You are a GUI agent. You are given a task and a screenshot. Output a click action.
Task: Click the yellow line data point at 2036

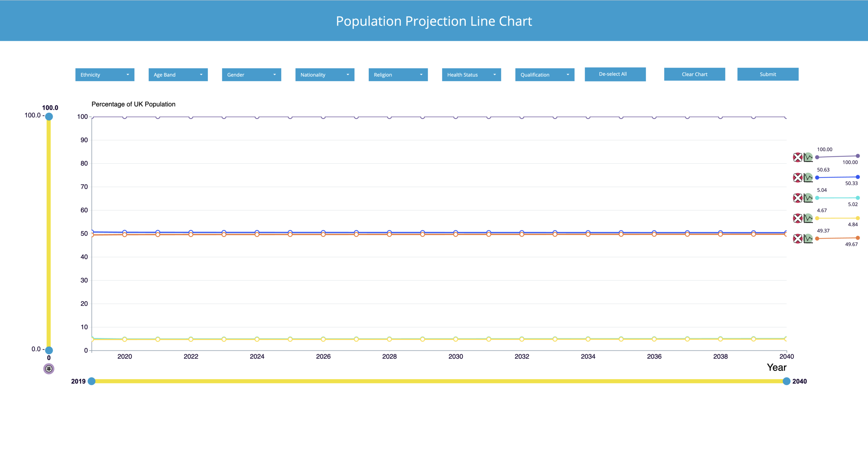pos(654,339)
